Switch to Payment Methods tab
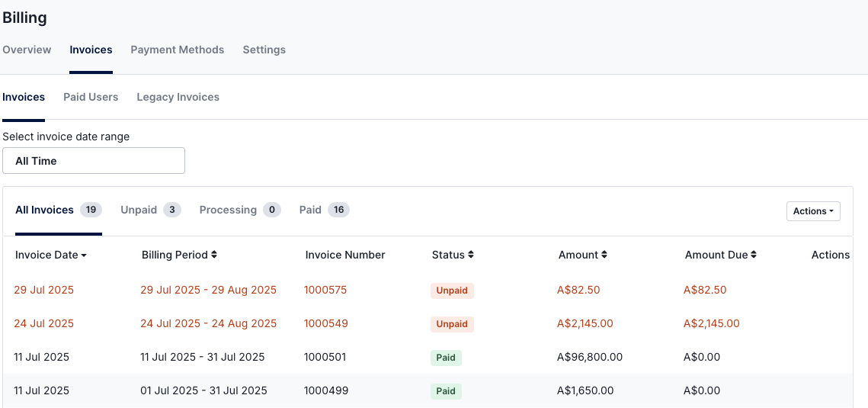 (x=177, y=50)
